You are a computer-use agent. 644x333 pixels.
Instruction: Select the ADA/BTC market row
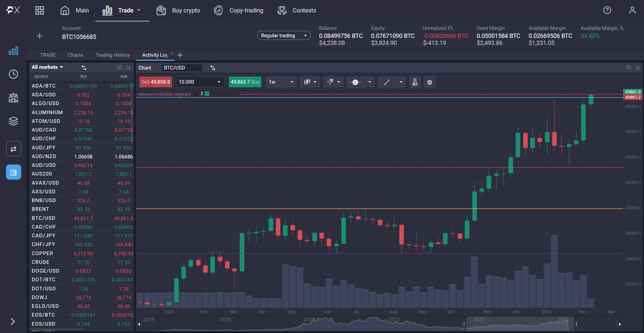82,86
